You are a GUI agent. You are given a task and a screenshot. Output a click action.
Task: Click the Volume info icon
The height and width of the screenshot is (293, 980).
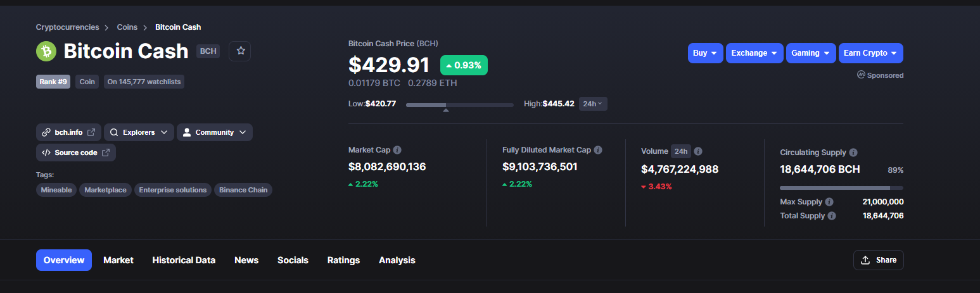[x=698, y=151]
